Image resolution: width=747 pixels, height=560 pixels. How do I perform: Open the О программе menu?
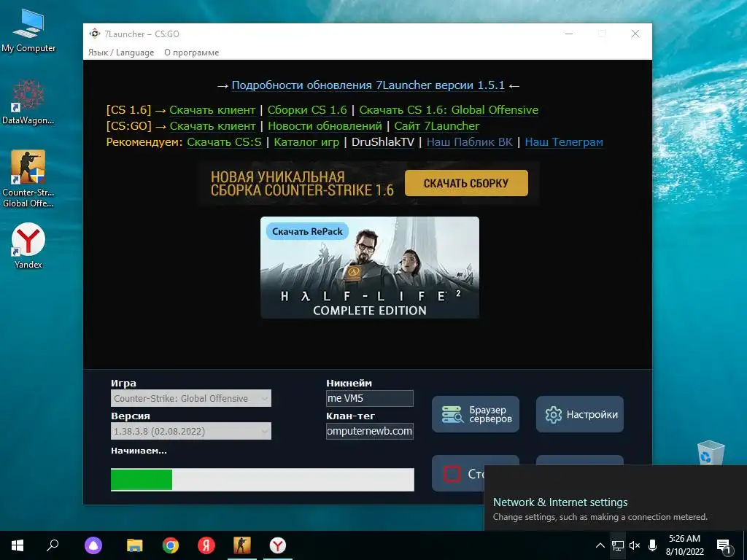coord(192,52)
